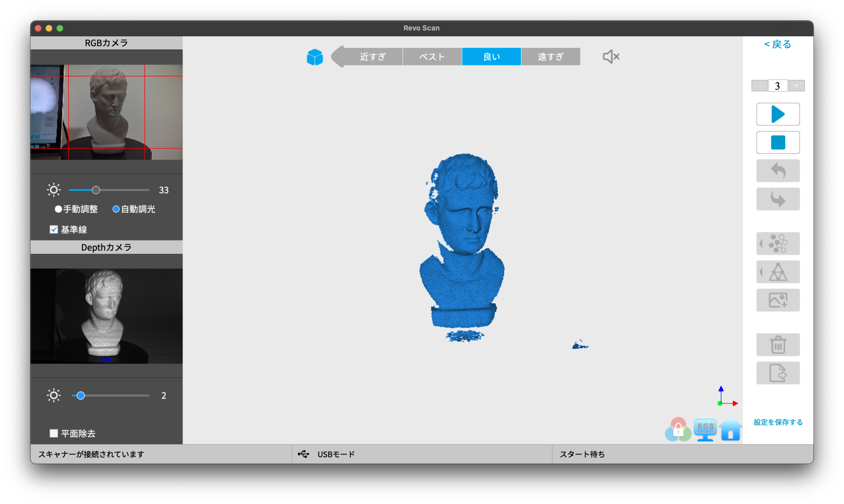Viewport: 844px width, 504px height.
Task: Click the undo arrow icon
Action: tap(778, 171)
